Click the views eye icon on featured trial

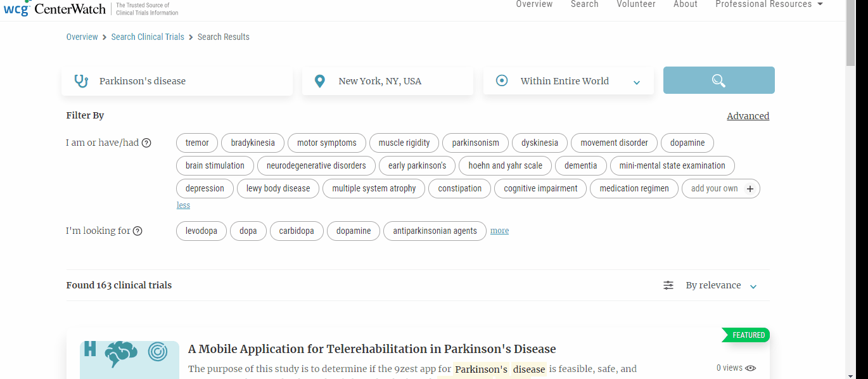tap(750, 368)
